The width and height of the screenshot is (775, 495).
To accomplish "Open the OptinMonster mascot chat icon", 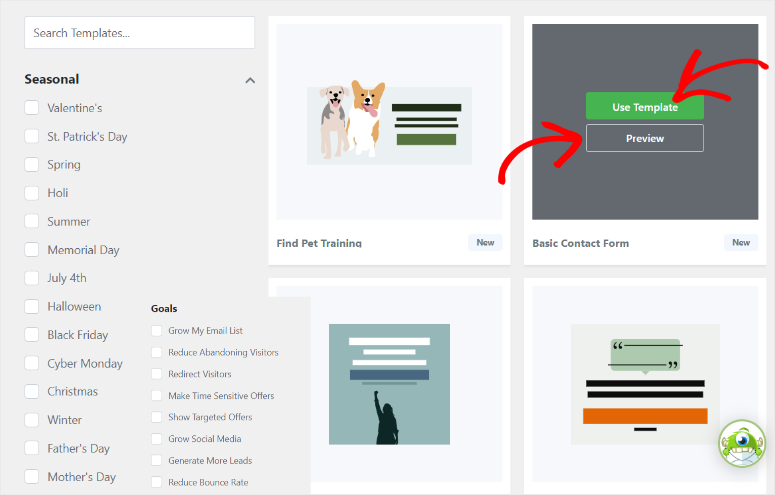I will click(742, 444).
